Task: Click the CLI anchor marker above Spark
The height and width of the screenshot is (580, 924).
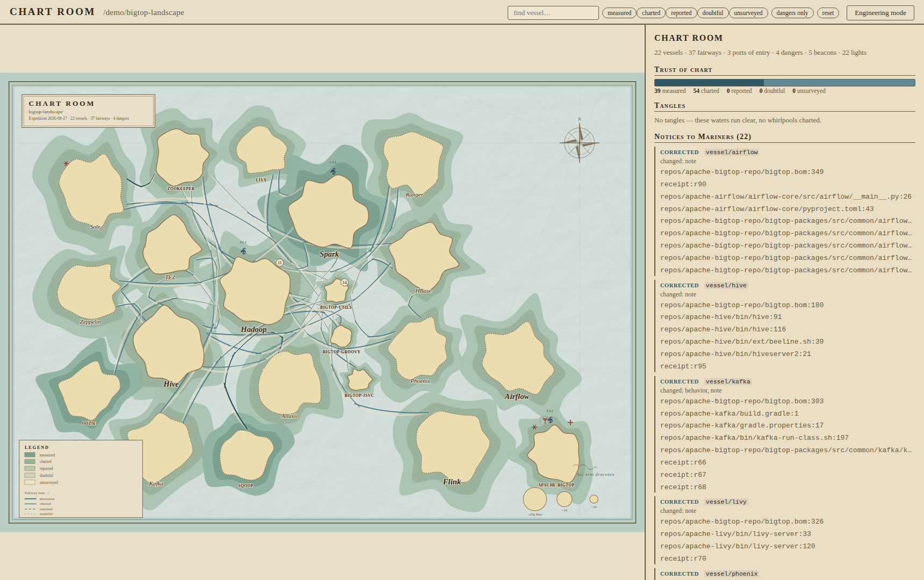Action: pos(333,171)
